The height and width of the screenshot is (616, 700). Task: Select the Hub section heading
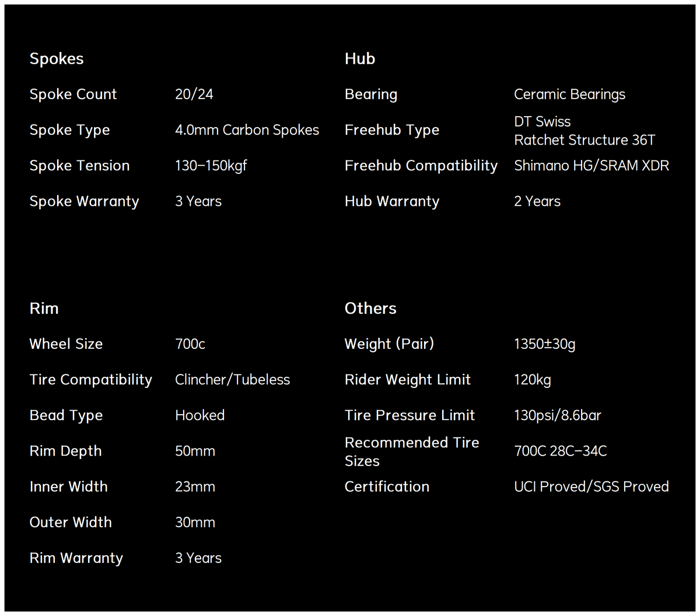[x=360, y=58]
